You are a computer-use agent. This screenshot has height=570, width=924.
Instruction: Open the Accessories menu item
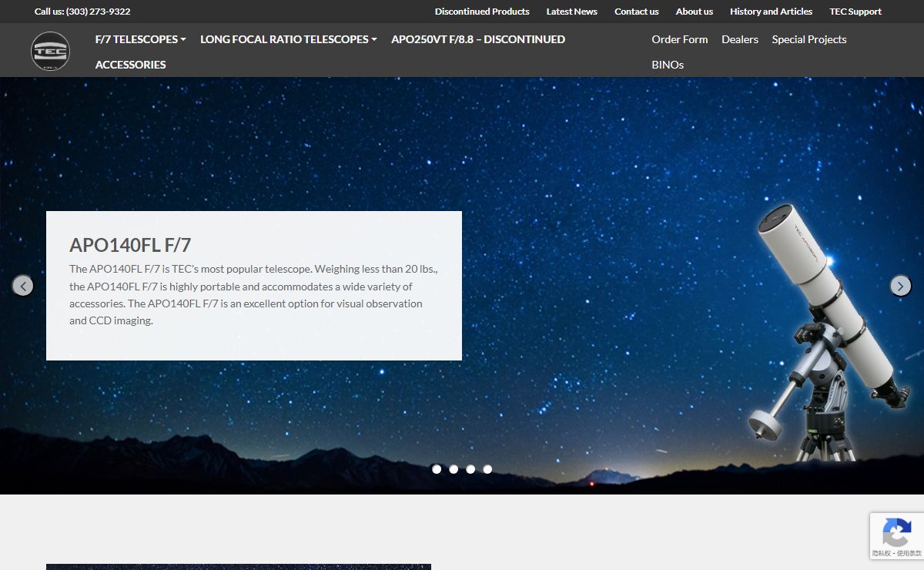point(131,65)
